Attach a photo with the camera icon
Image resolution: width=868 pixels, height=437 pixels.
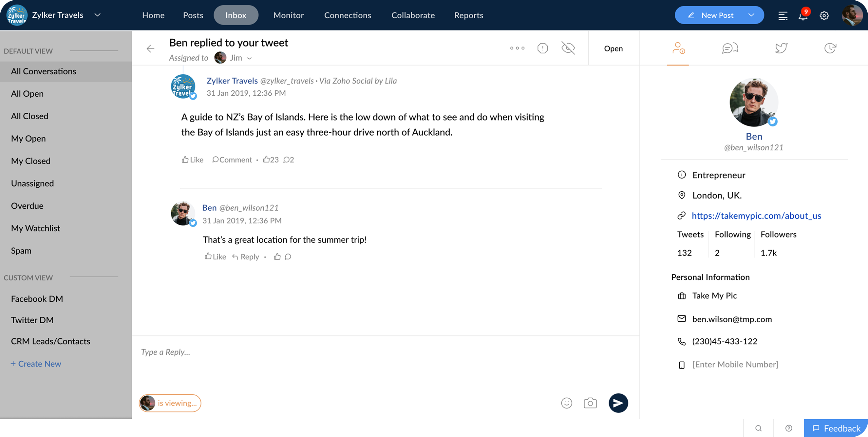(590, 403)
